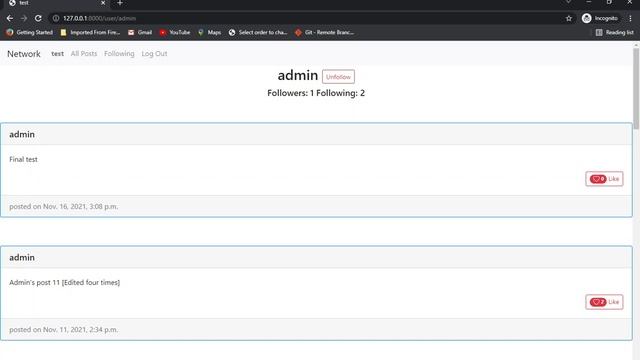640x360 pixels.
Task: Click the heart count badge on 'Admin's post 11'
Action: pos(598,302)
